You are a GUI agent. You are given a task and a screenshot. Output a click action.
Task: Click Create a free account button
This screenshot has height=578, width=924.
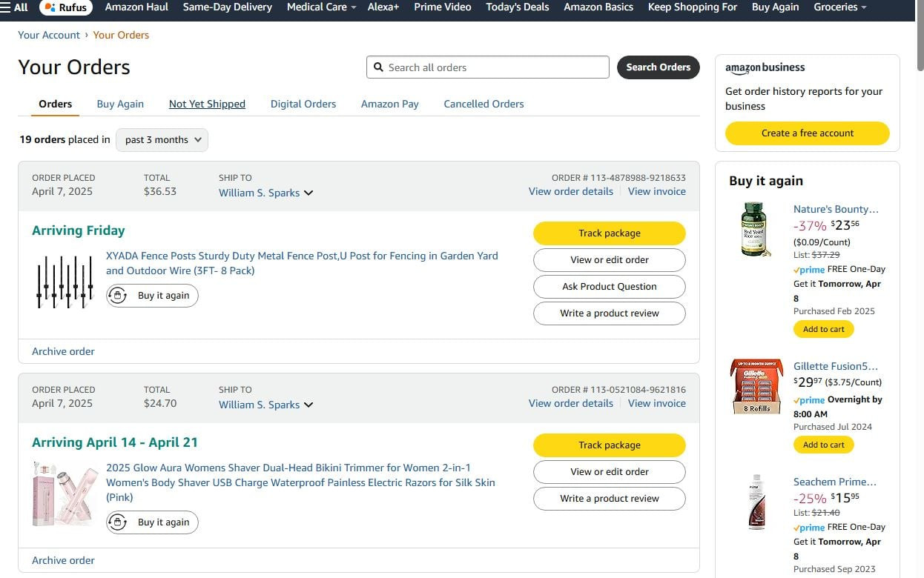(x=808, y=133)
